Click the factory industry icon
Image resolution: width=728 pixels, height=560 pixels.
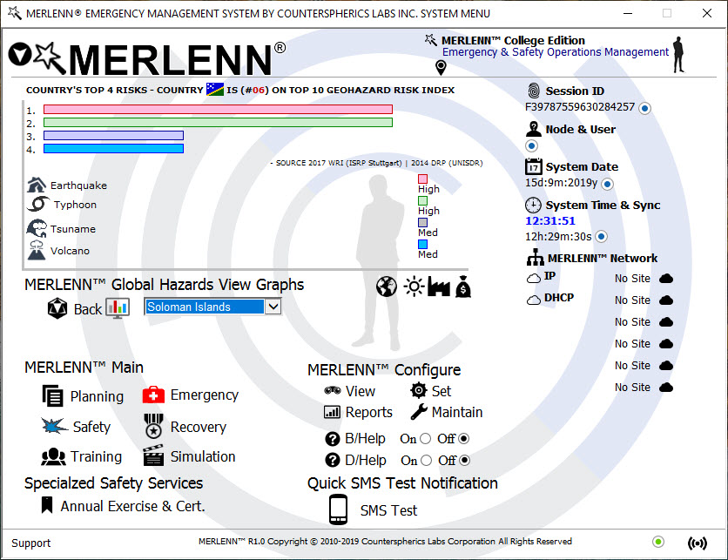(x=439, y=287)
